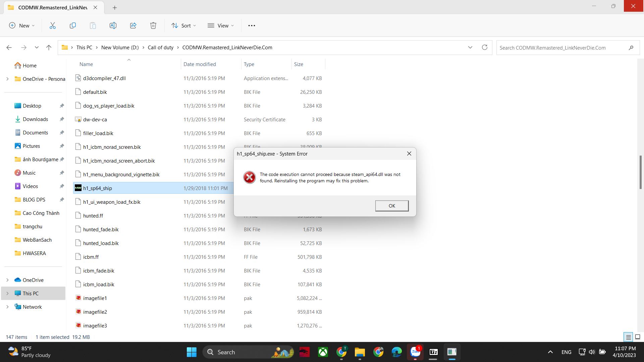Viewport: 644px width, 362px height.
Task: Open 7-Zip from the taskbar
Action: (433, 352)
